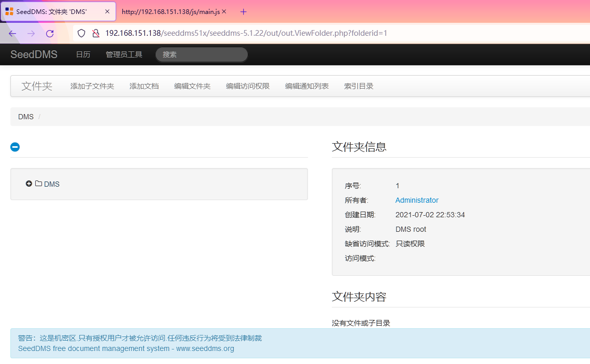590x364 pixels.
Task: Close the SeedDMS folder tab
Action: tap(107, 11)
